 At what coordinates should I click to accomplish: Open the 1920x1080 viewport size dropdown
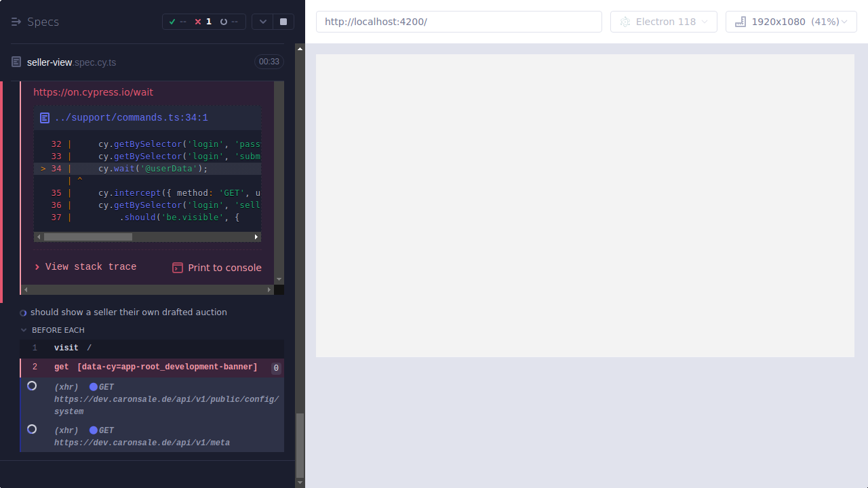tap(791, 21)
